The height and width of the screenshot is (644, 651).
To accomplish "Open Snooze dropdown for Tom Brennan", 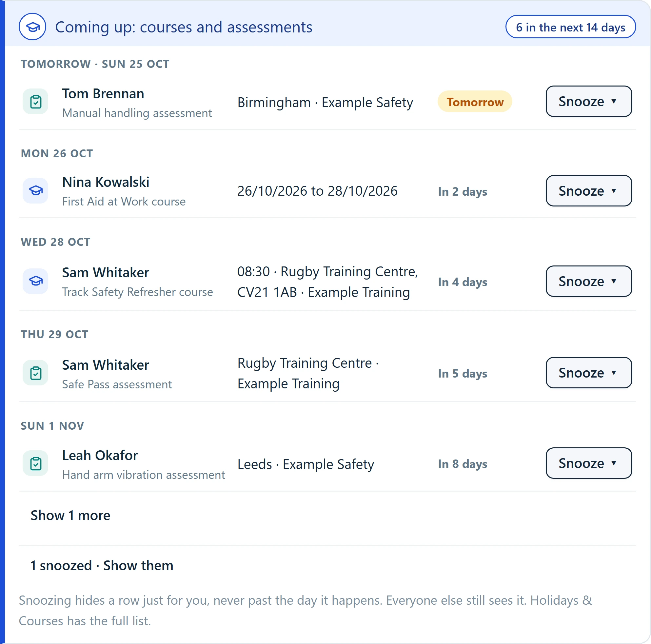I will tap(589, 101).
